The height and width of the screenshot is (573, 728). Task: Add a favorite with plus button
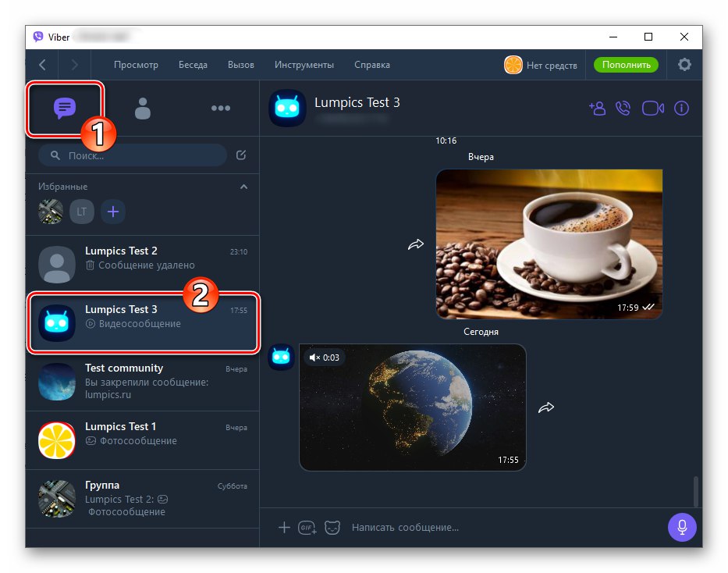point(113,212)
